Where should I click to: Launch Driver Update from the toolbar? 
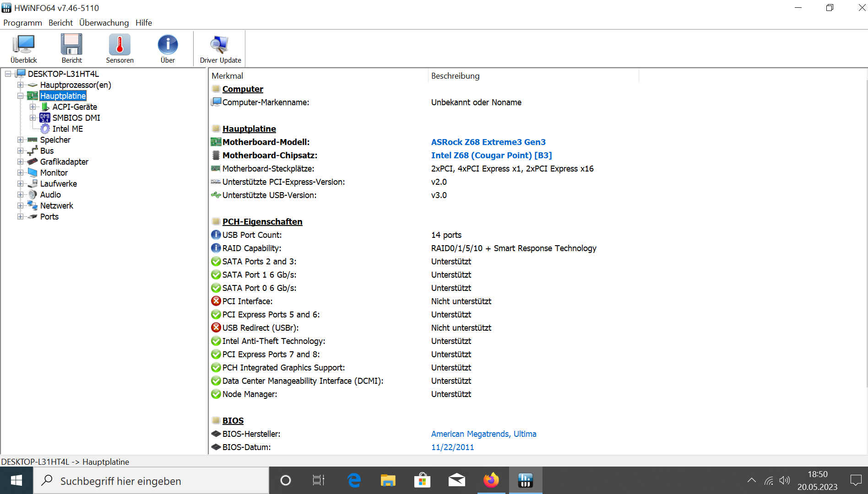pyautogui.click(x=220, y=48)
